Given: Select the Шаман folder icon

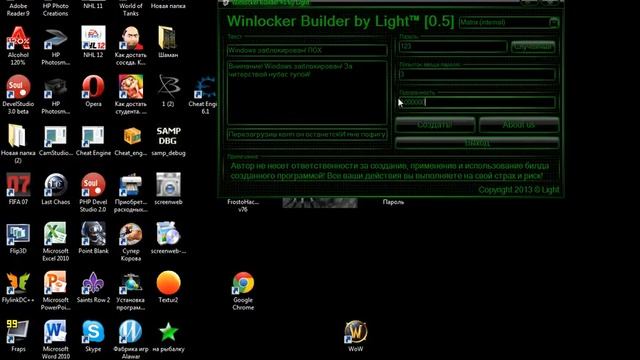Looking at the screenshot, I should coord(168,39).
